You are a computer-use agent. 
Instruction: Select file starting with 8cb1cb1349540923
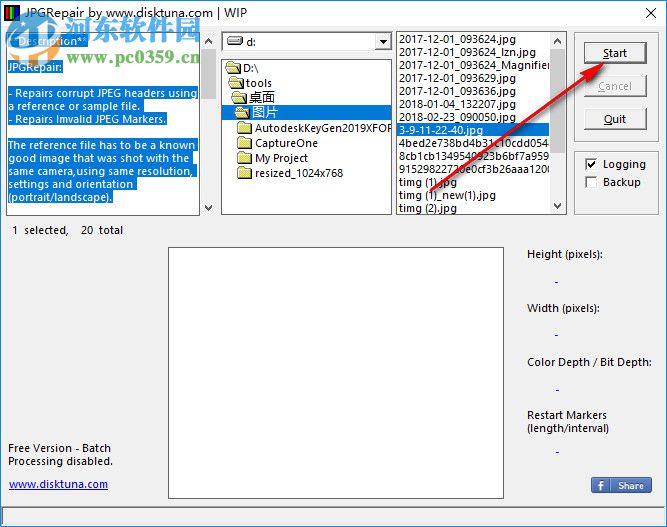pyautogui.click(x=473, y=156)
